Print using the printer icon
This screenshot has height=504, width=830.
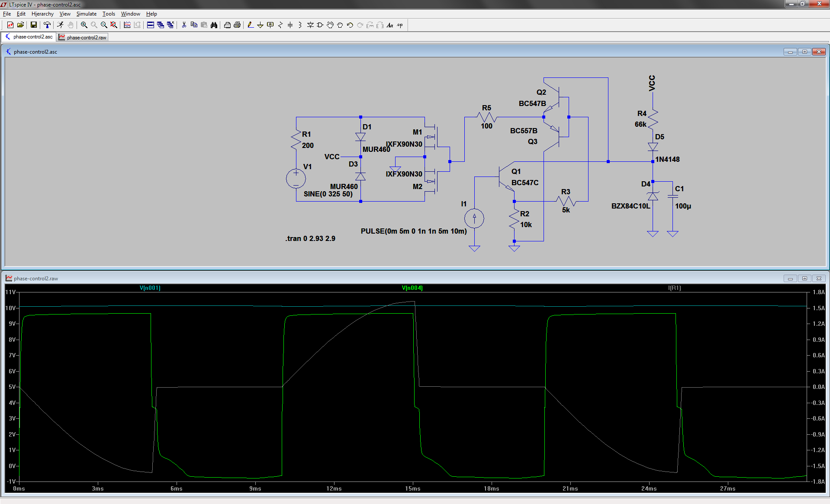237,25
